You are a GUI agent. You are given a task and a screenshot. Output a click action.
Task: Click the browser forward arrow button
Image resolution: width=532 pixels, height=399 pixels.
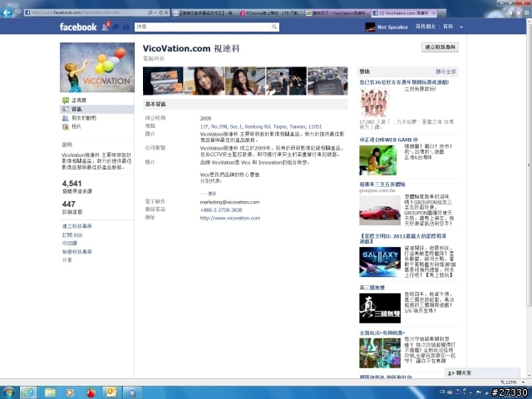tap(18, 12)
